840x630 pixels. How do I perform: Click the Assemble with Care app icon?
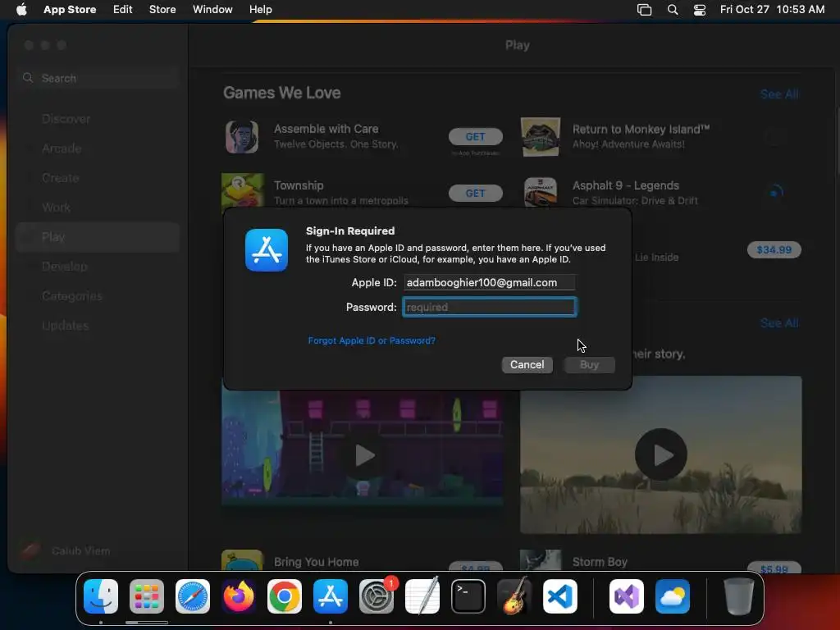point(242,137)
